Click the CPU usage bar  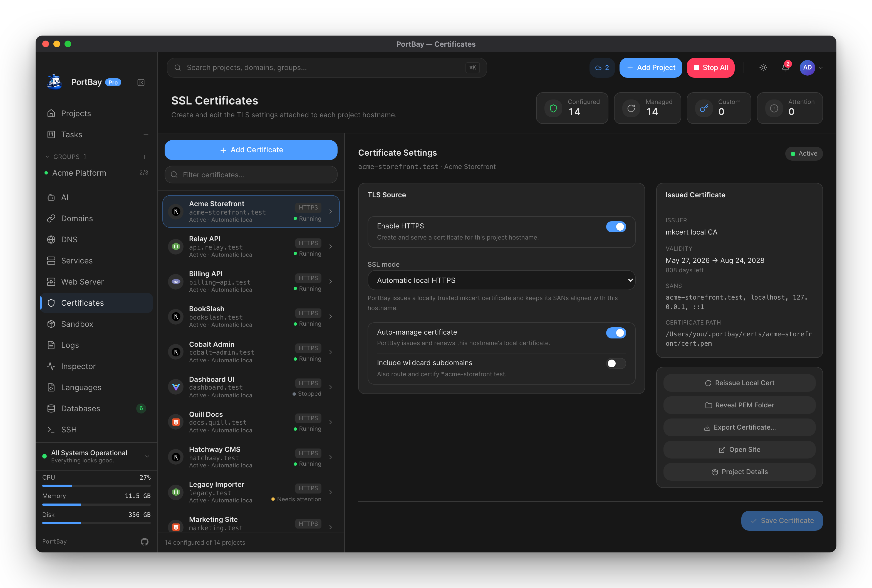(x=96, y=486)
